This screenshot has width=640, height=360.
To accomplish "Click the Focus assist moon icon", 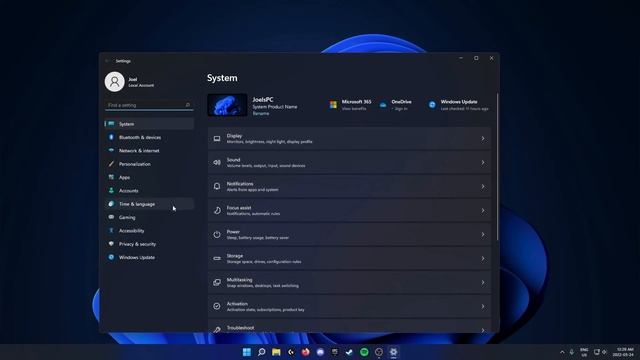I will (217, 211).
